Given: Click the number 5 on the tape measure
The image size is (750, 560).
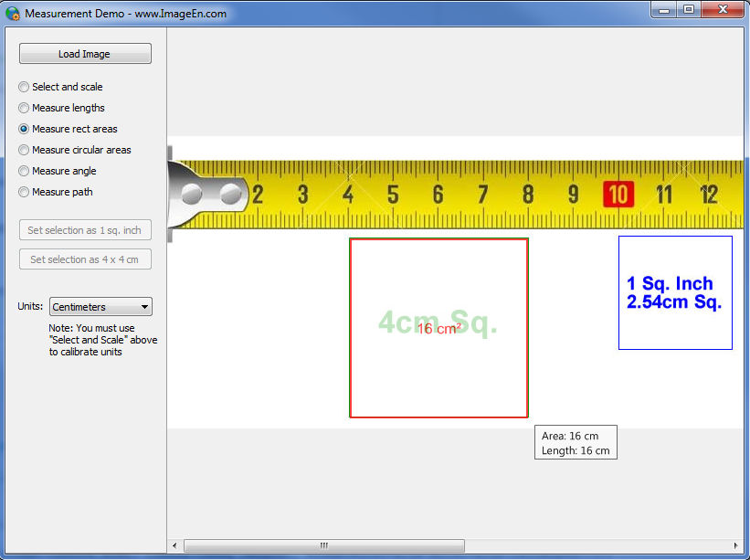Looking at the screenshot, I should point(393,195).
